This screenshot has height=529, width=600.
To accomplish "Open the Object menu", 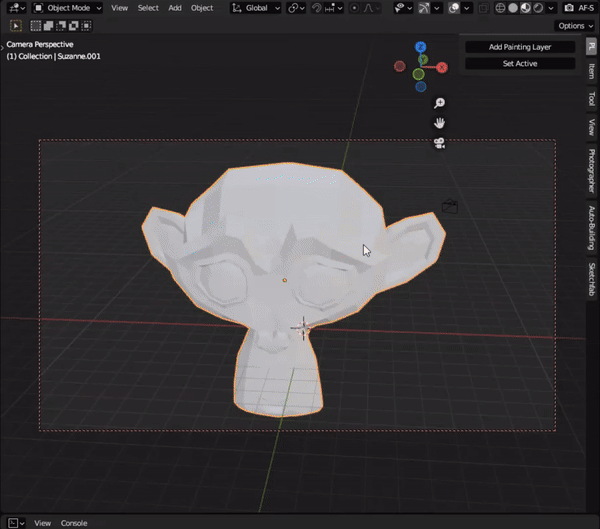I will [x=202, y=8].
